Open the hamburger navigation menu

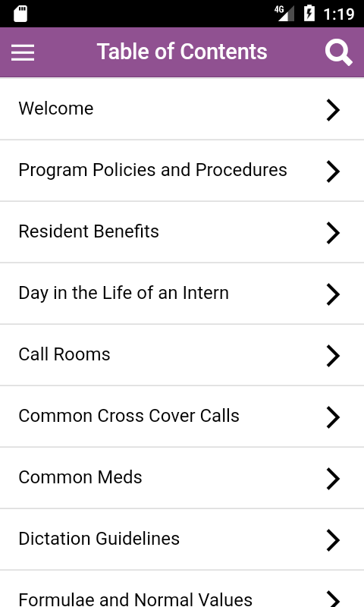click(23, 52)
